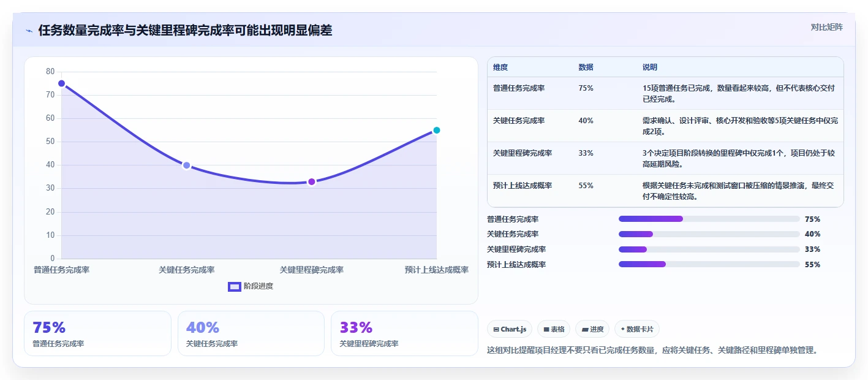Click the description starting with 需求确认、设计评审

(x=740, y=126)
